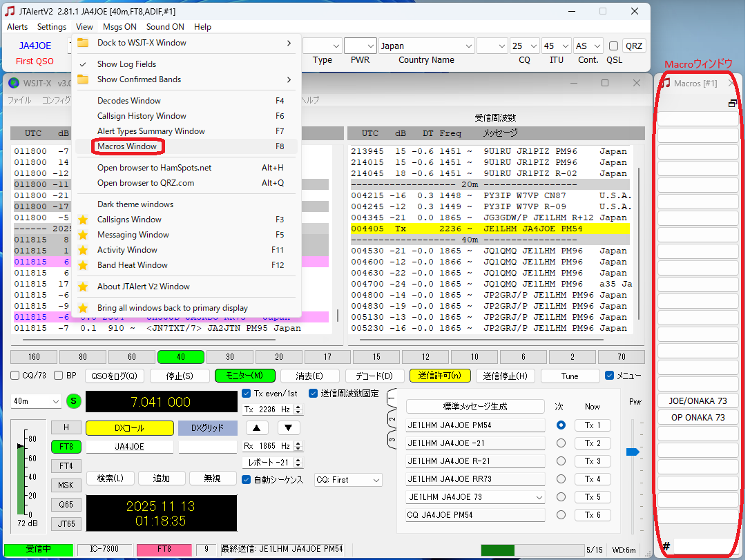Click the folder icon beside Dock to WSJT-X Window
The width and height of the screenshot is (750, 560).
[83, 43]
